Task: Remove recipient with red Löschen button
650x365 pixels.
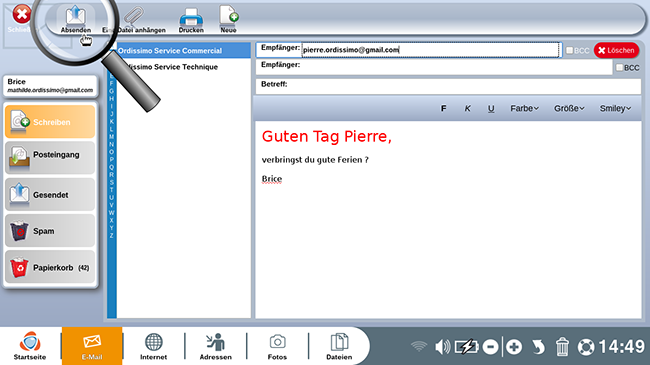Action: (616, 50)
